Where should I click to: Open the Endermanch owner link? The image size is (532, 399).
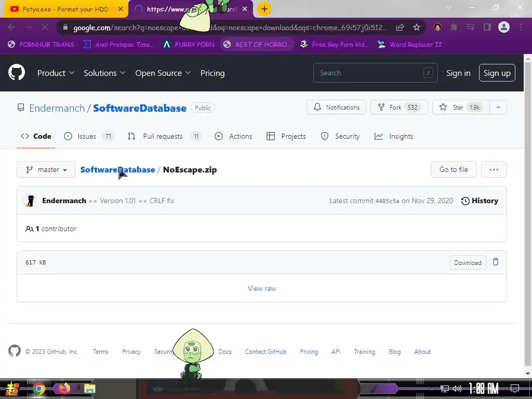coord(57,108)
